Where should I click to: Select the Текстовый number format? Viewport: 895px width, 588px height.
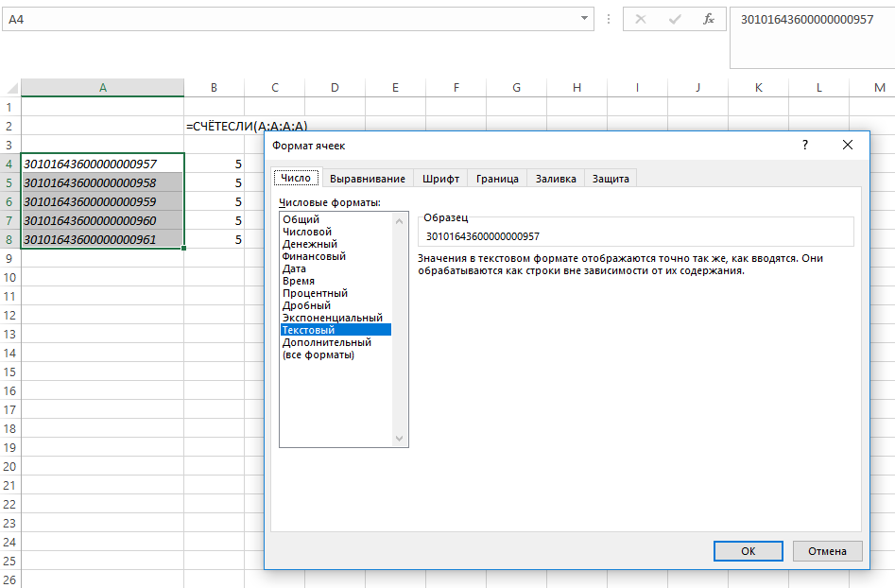[336, 330]
